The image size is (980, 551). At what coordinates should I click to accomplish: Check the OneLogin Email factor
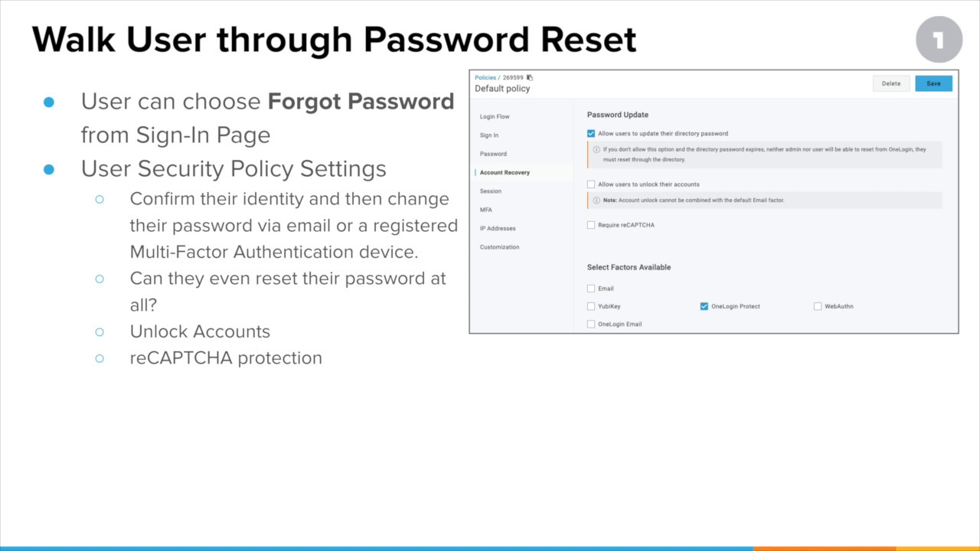[591, 324]
